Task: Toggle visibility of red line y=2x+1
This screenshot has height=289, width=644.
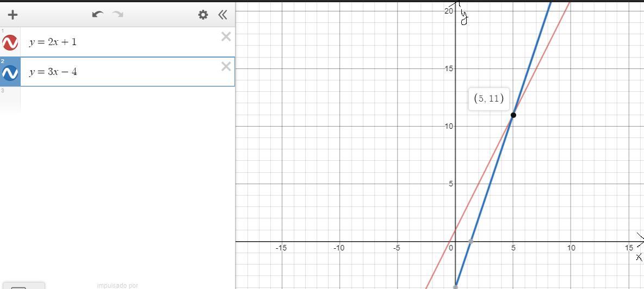Action: click(x=10, y=42)
